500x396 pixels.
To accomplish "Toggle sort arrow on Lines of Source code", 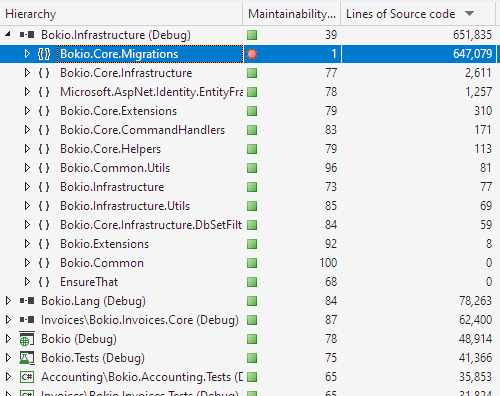I will [469, 14].
